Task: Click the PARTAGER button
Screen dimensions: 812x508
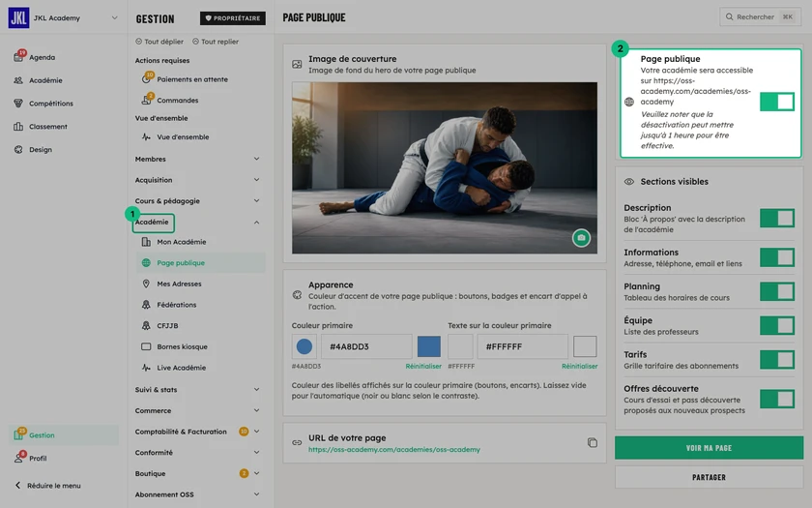Action: coord(709,477)
